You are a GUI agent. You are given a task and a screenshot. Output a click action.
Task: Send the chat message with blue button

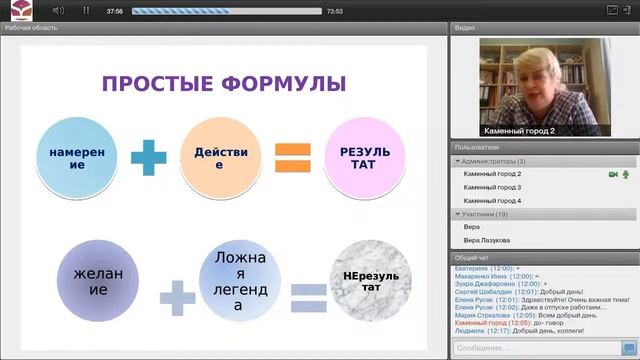pos(629,348)
